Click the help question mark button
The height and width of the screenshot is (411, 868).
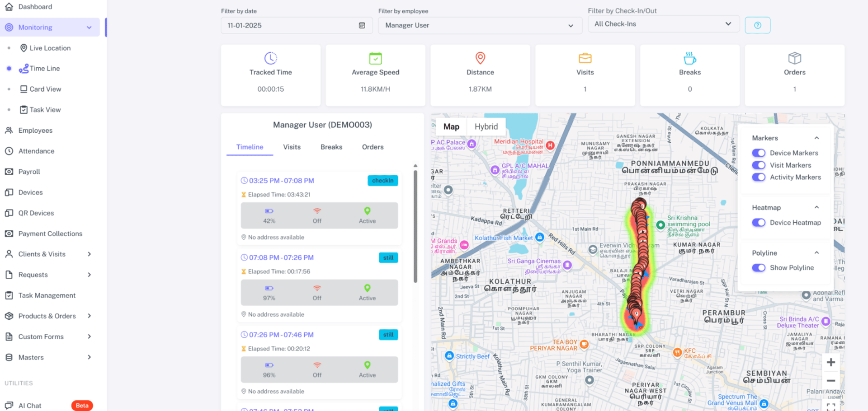tap(758, 25)
